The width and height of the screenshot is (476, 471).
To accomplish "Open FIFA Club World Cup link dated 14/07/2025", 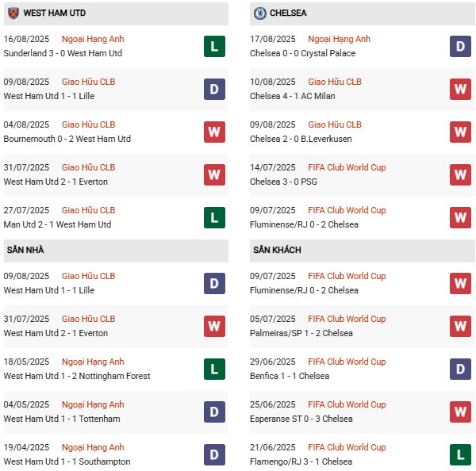I will [x=347, y=167].
